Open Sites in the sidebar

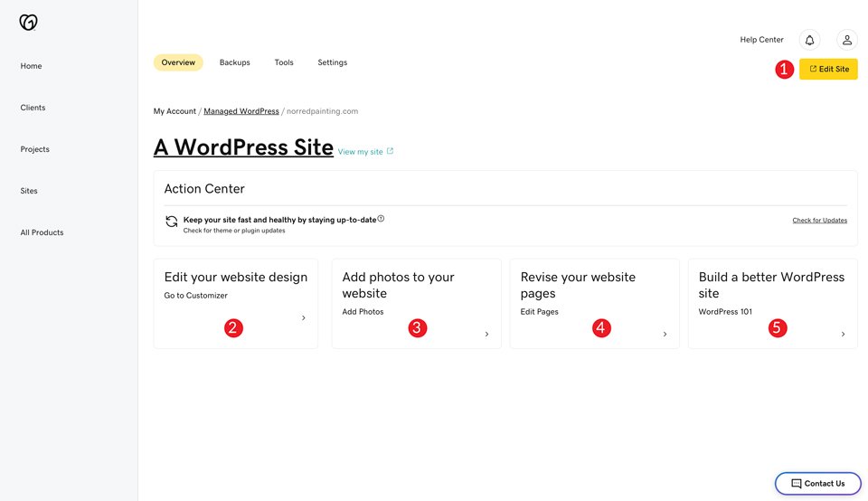pos(29,191)
